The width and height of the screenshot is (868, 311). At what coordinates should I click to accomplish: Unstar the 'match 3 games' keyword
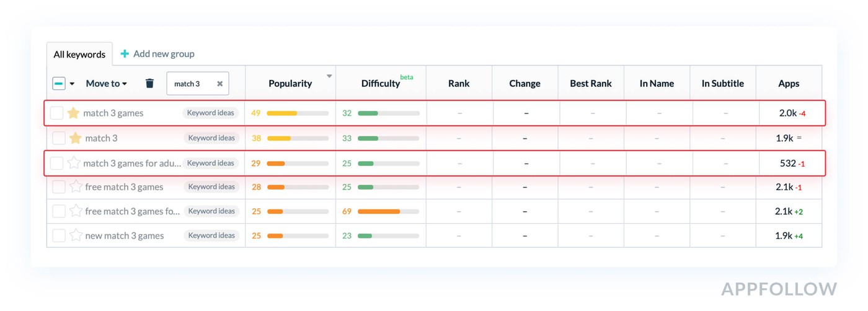coord(73,113)
